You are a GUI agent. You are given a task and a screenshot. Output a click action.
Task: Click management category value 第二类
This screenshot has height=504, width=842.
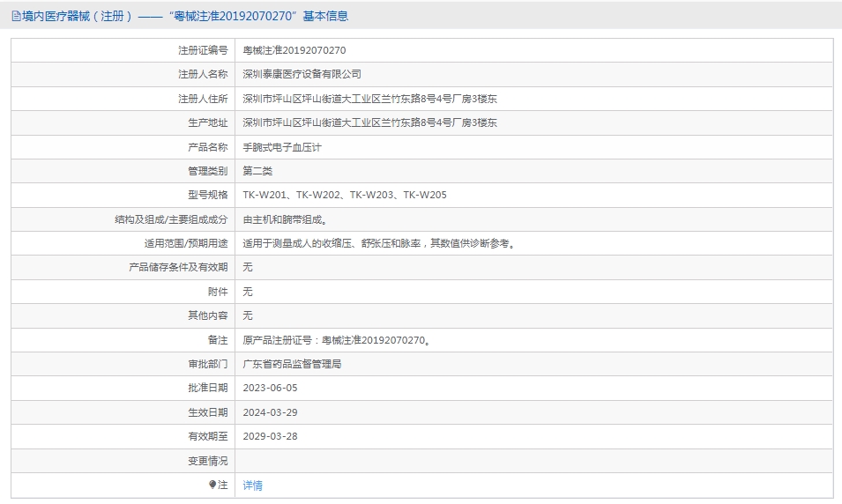257,171
